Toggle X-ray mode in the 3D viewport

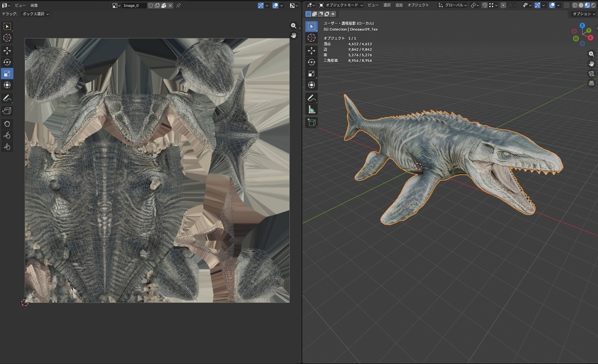pos(566,5)
